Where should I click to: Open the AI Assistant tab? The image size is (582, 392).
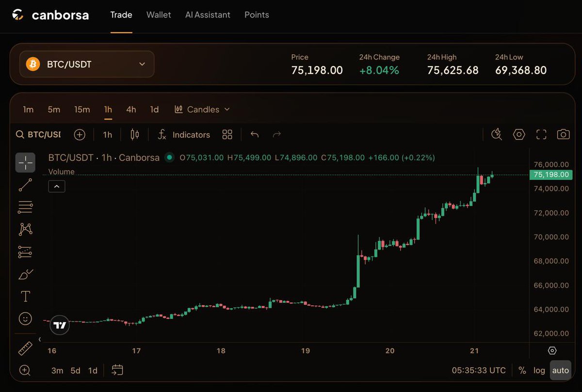pyautogui.click(x=208, y=15)
